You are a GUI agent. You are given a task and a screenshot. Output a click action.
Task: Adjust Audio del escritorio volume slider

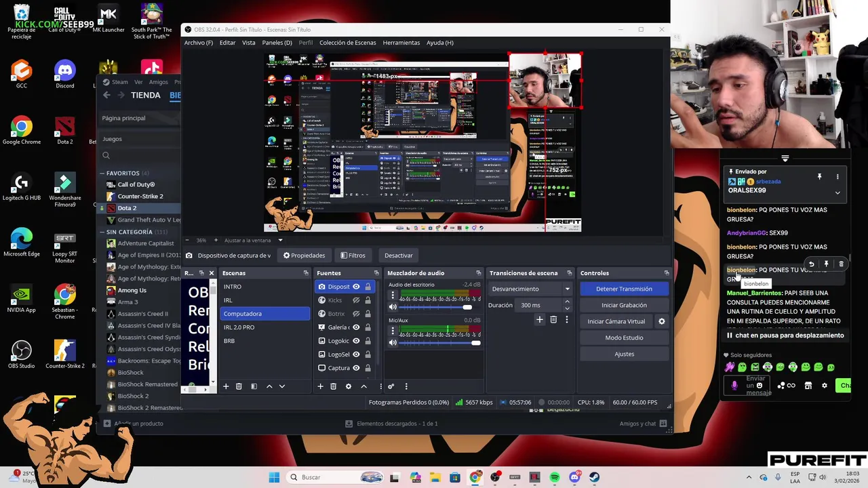pos(439,308)
